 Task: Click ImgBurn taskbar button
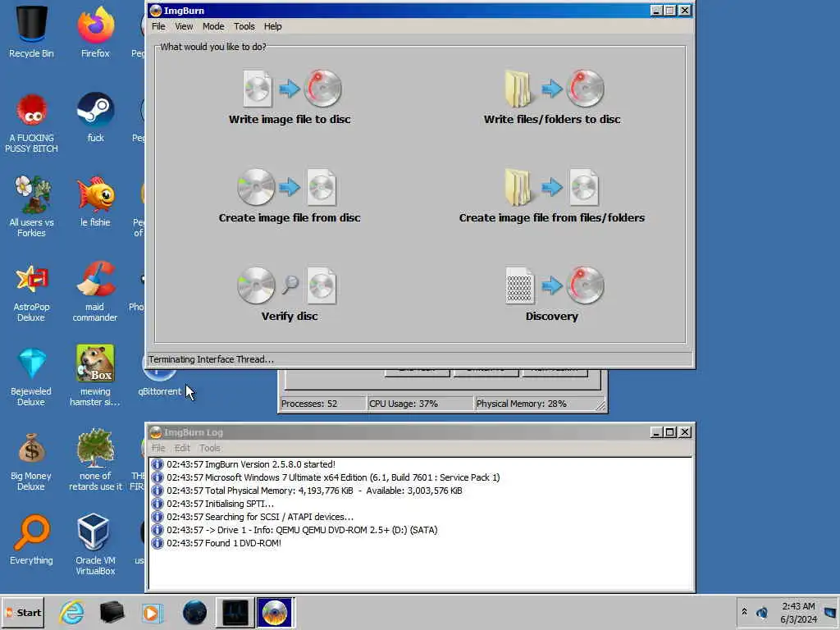(x=275, y=612)
